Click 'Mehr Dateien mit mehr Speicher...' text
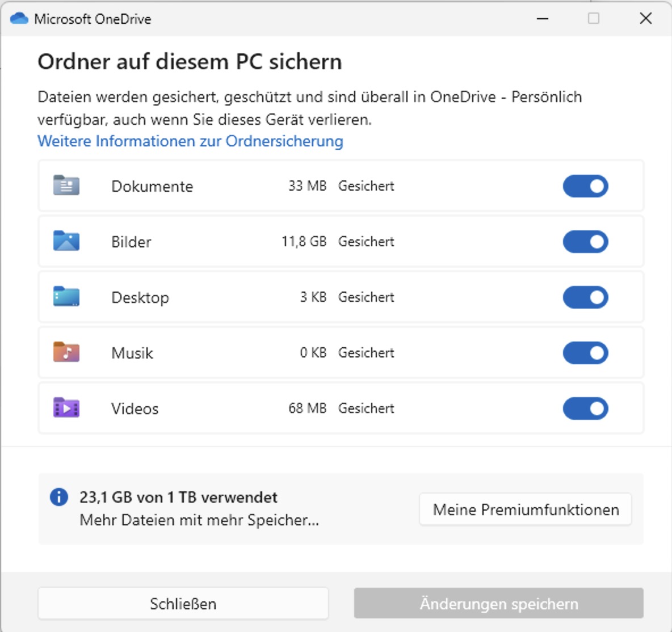This screenshot has height=632, width=672. (199, 520)
